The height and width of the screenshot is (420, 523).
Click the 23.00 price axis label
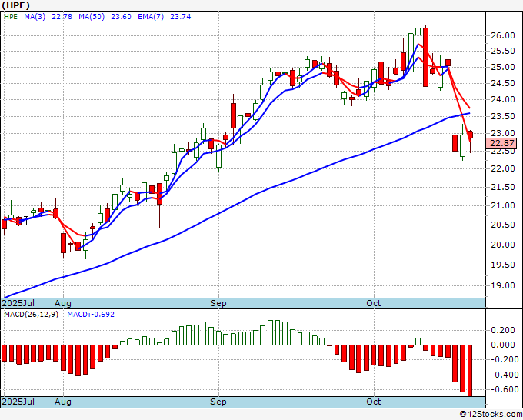(x=503, y=133)
